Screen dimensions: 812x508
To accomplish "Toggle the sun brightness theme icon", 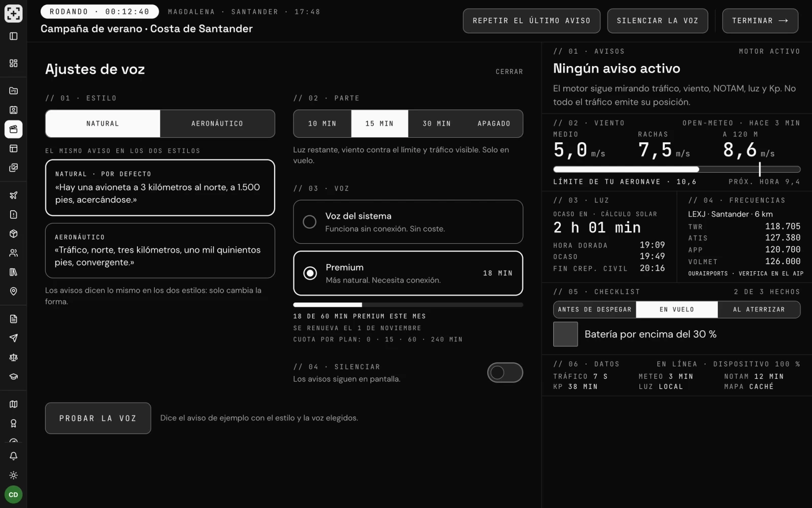I will point(14,475).
